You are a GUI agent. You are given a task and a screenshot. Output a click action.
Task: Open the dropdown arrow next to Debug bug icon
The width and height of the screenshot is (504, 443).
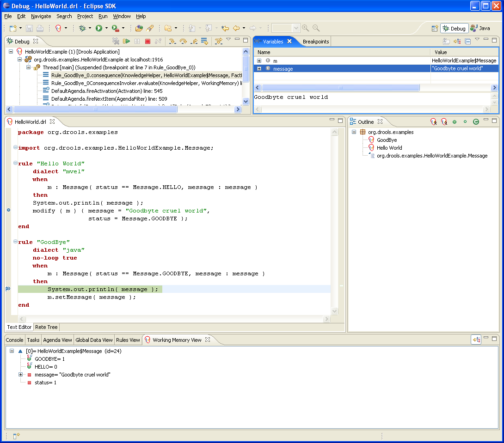[90, 28]
